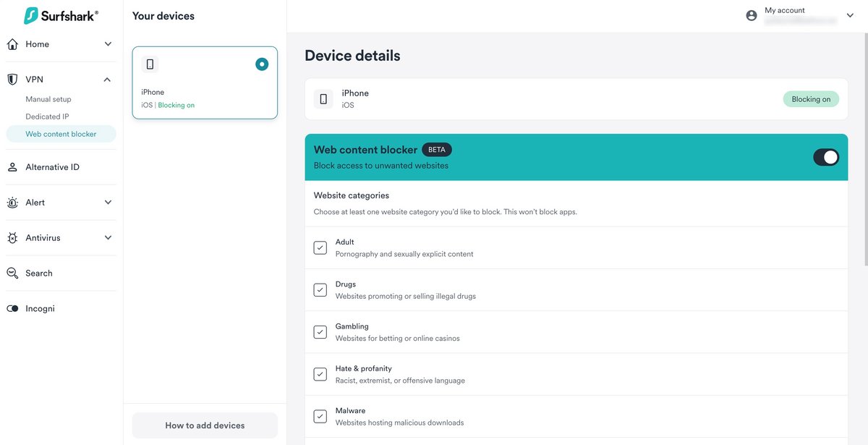Open Manual setup in VPN menu
The image size is (868, 445).
tap(48, 99)
